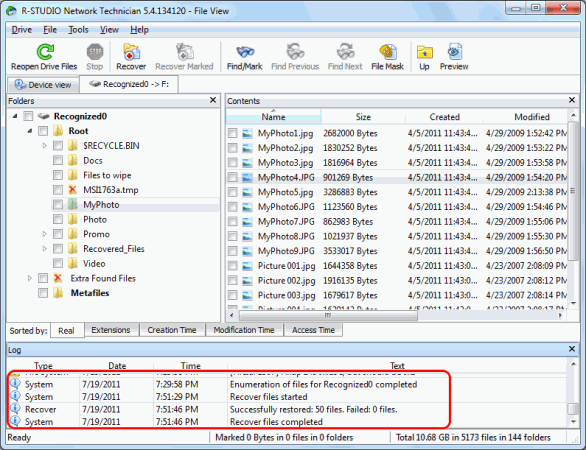Image resolution: width=586 pixels, height=450 pixels.
Task: Sort by Access Time
Action: pyautogui.click(x=313, y=330)
